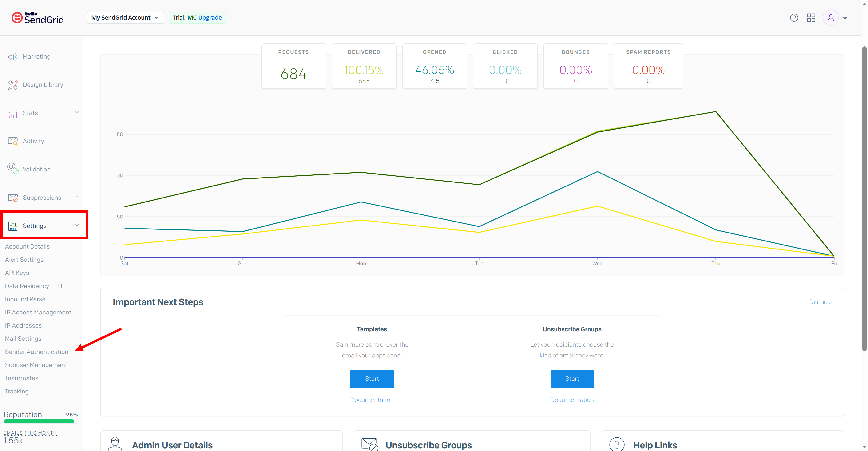Image resolution: width=868 pixels, height=451 pixels.
Task: Expand the Stats menu chevron
Action: (x=77, y=112)
